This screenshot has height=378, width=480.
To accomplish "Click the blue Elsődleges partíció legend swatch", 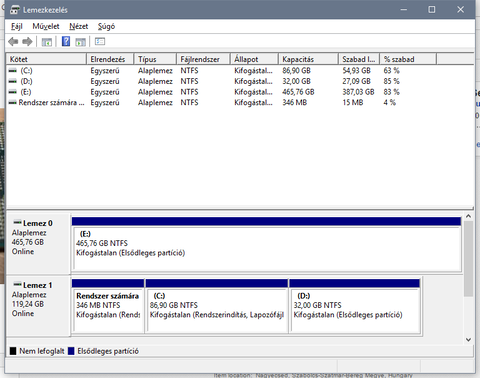I will [71, 351].
